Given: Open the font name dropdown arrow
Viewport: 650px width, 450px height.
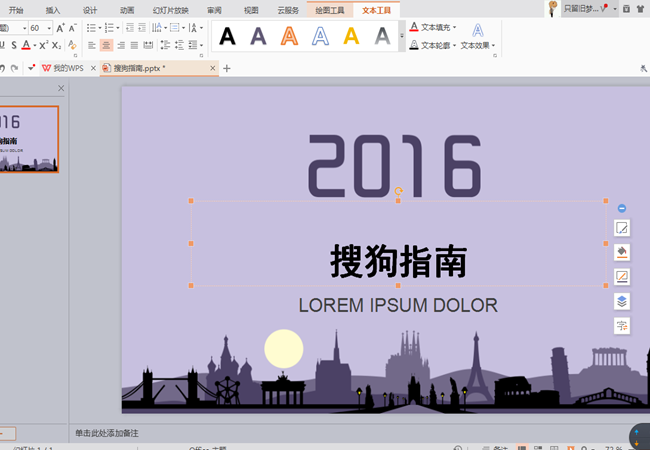Looking at the screenshot, I should pyautogui.click(x=24, y=28).
